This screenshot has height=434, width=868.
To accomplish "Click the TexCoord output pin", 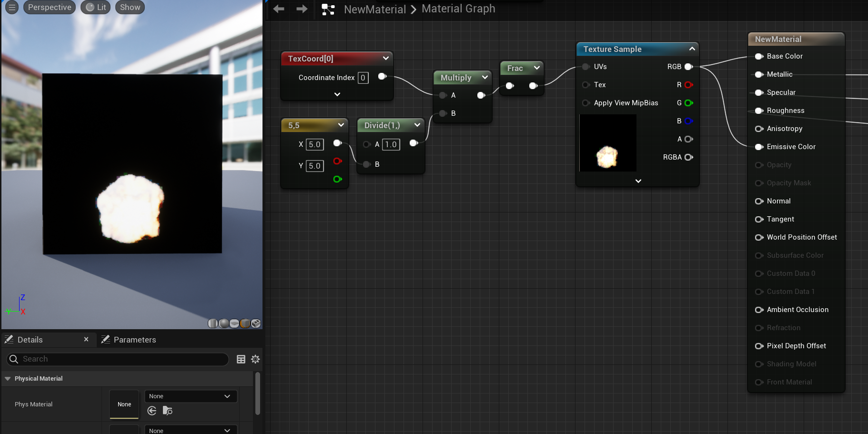I will 382,76.
